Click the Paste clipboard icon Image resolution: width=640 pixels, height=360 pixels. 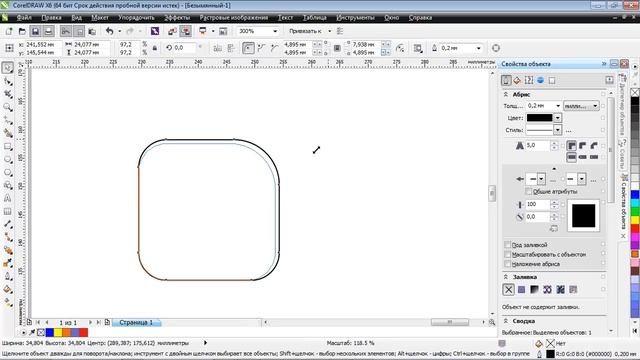coord(92,31)
